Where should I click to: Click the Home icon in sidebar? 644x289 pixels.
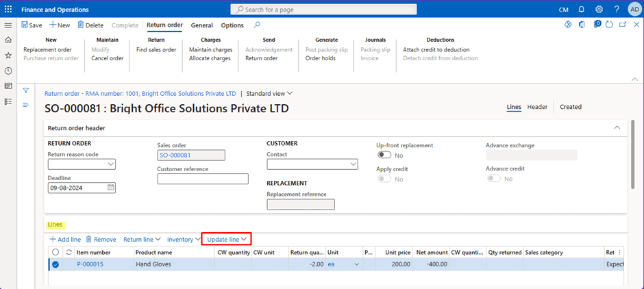tap(8, 40)
